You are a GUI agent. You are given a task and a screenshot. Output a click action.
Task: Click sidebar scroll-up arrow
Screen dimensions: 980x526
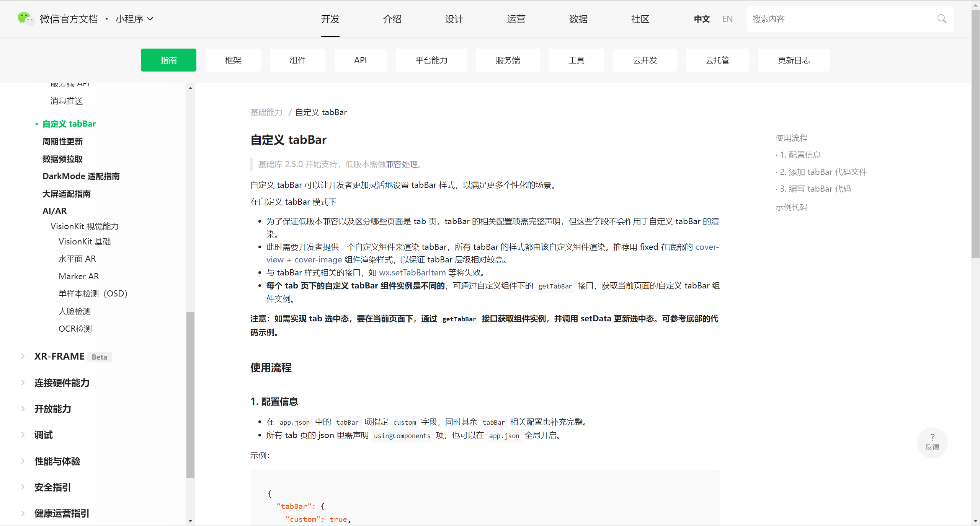[190, 88]
